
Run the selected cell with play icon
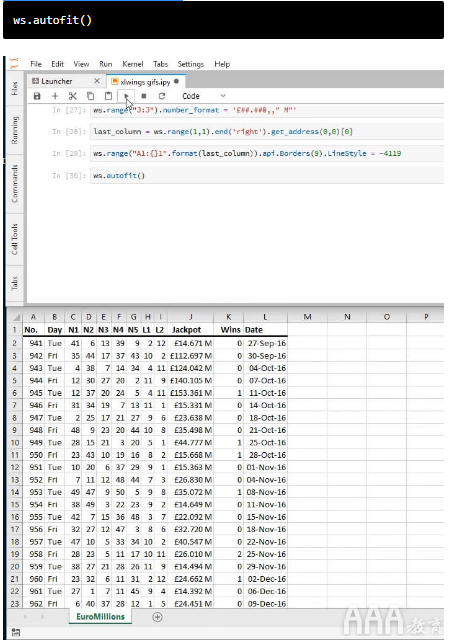click(126, 96)
